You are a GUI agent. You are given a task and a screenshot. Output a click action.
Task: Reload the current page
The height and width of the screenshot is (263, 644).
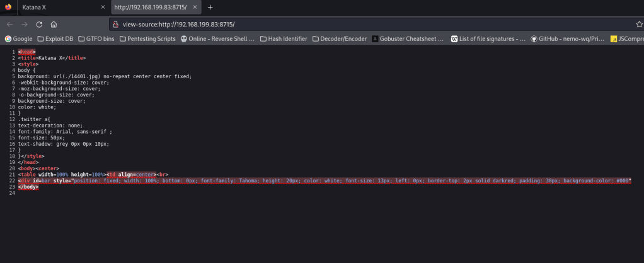(x=39, y=24)
